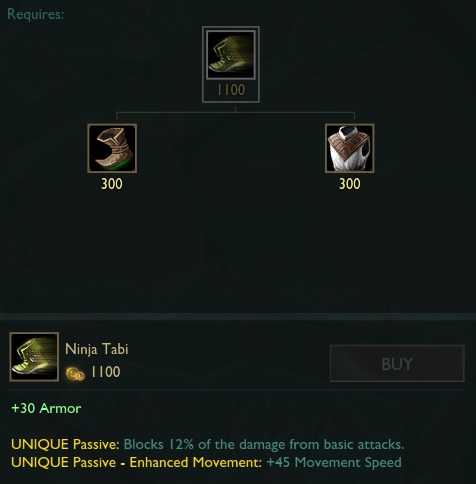Select the Ninja Tabi icon atop recipe tree
Viewport: 476px width, 484px height.
pyautogui.click(x=231, y=55)
